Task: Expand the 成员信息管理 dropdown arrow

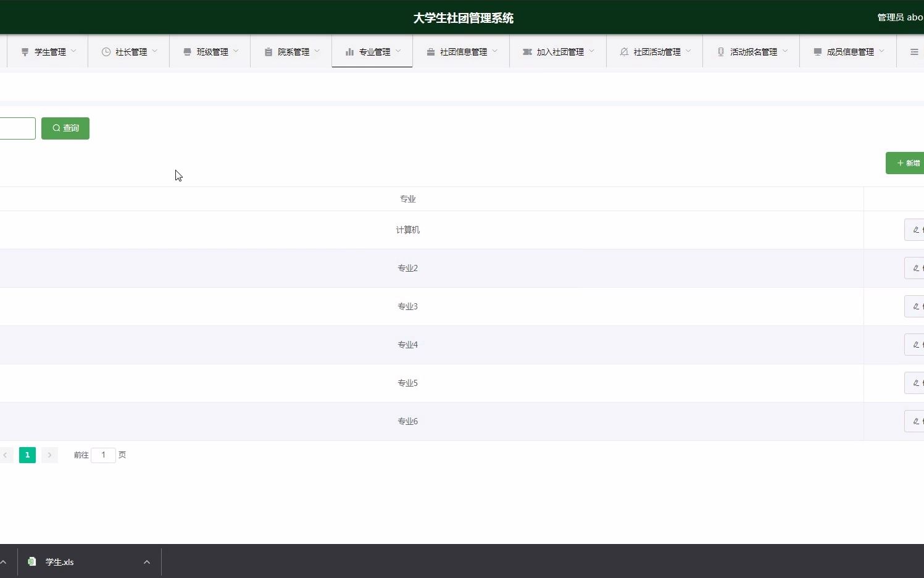Action: (881, 51)
